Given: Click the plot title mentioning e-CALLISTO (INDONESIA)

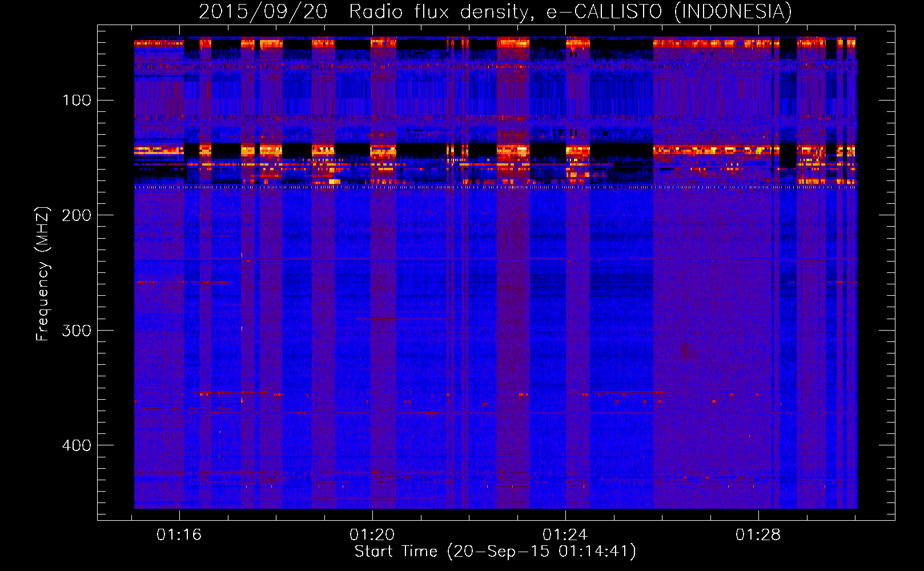Looking at the screenshot, I should click(x=495, y=11).
